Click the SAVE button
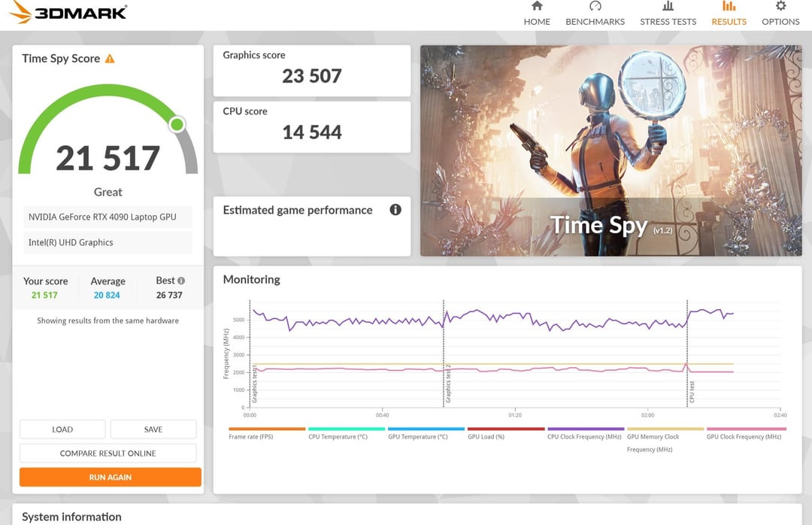Image resolution: width=812 pixels, height=525 pixels. pos(153,429)
